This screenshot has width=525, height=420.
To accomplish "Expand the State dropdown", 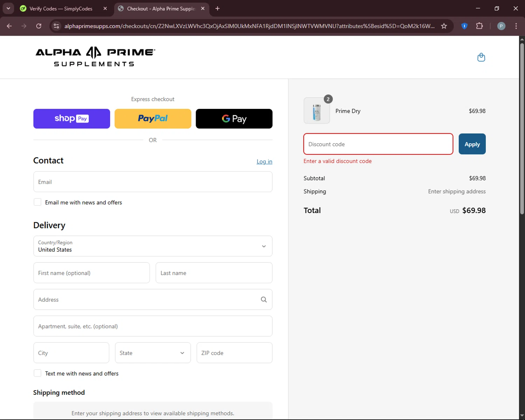I will click(x=153, y=353).
